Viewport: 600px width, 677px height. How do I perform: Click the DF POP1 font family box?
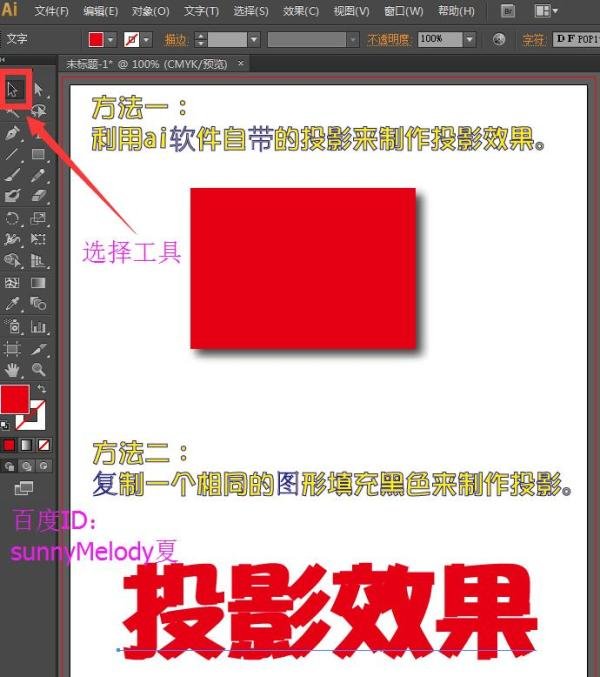click(x=576, y=39)
